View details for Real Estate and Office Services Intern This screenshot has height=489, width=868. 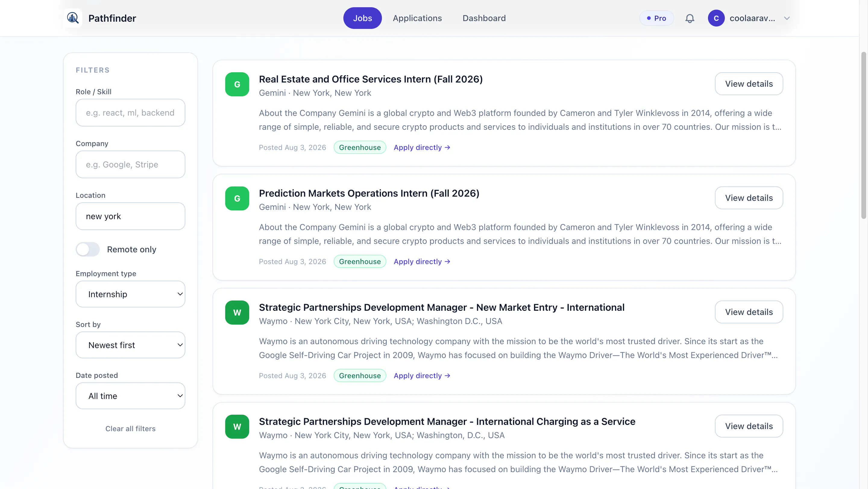click(x=749, y=84)
